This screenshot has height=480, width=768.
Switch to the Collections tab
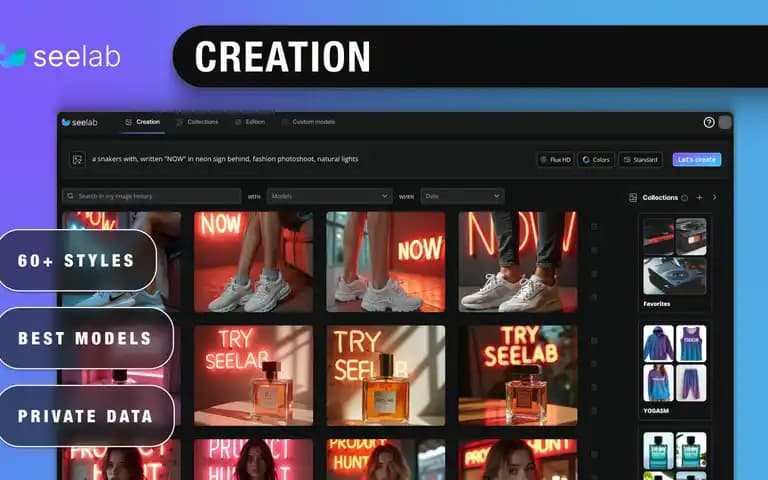point(197,122)
